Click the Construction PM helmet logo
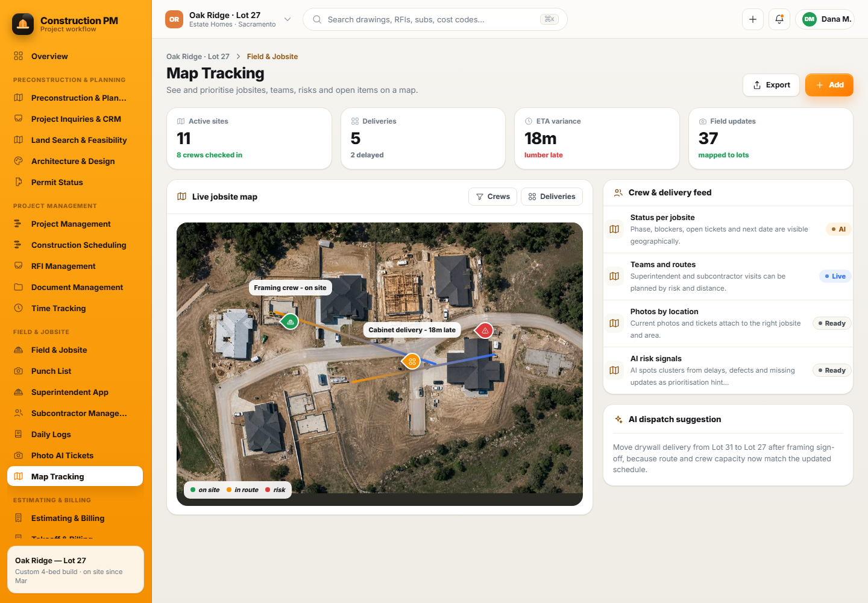Screen dimensions: 868x603 coord(23,24)
